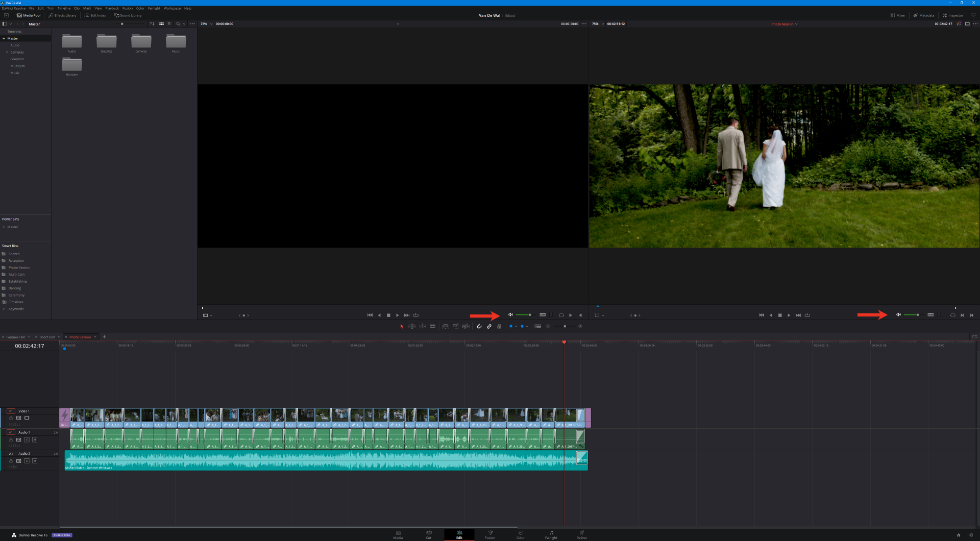Lock the Video 1 track
Viewport: 980px width, 541px height.
coord(11,418)
